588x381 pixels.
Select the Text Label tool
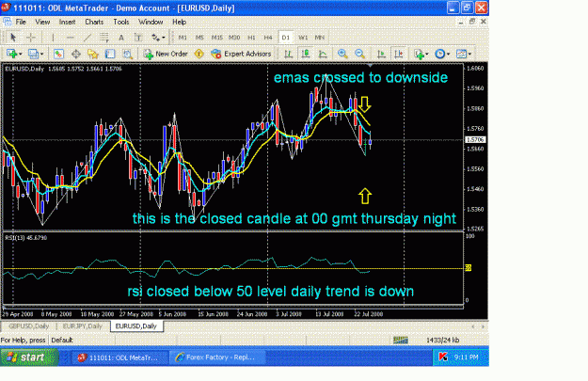click(138, 37)
